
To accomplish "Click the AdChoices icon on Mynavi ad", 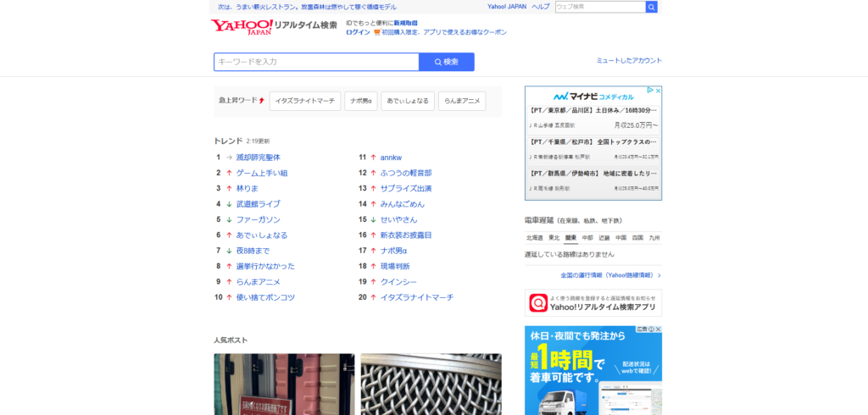I will [649, 91].
